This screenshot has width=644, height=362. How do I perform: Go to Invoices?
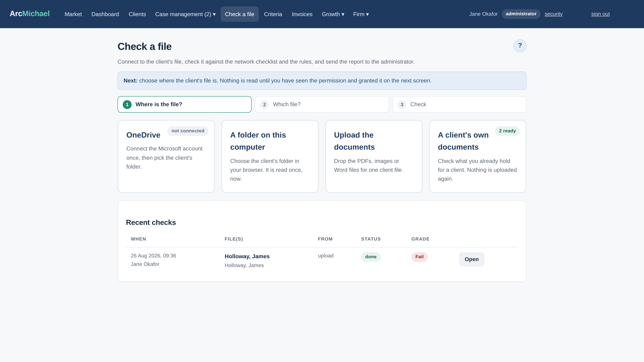pyautogui.click(x=302, y=14)
